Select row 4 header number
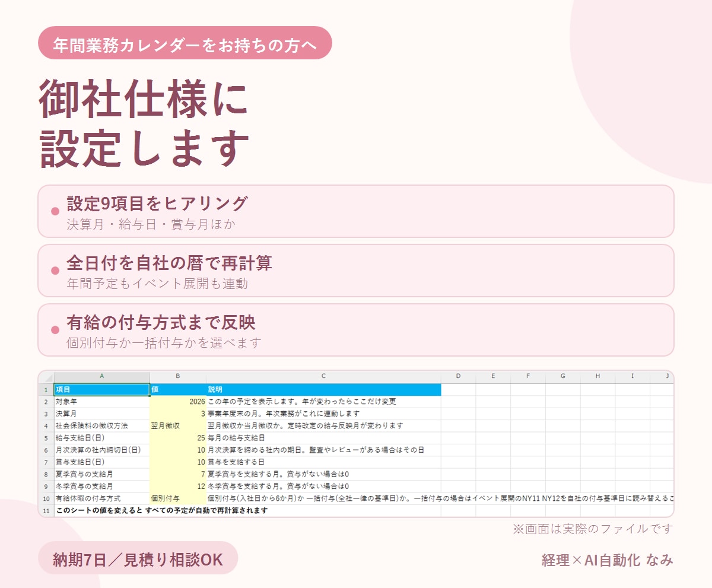Viewport: 712px width, 588px height. click(46, 426)
